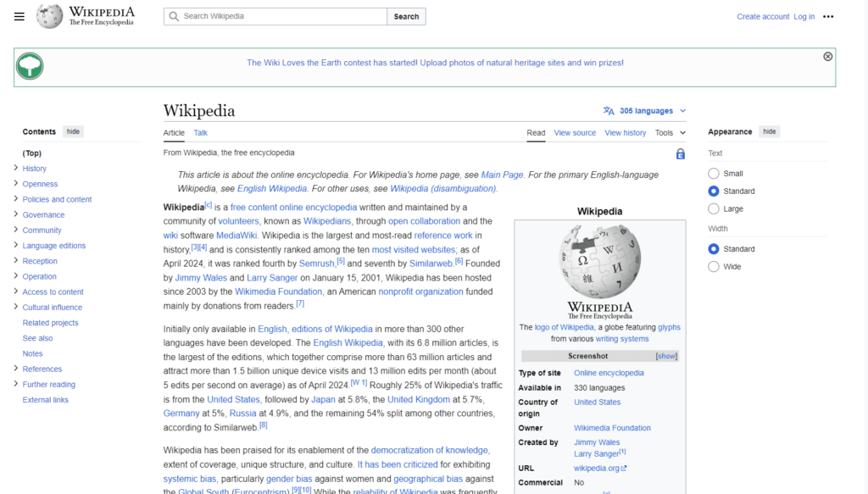Click the Create account link
The image size is (868, 494).
pyautogui.click(x=763, y=17)
